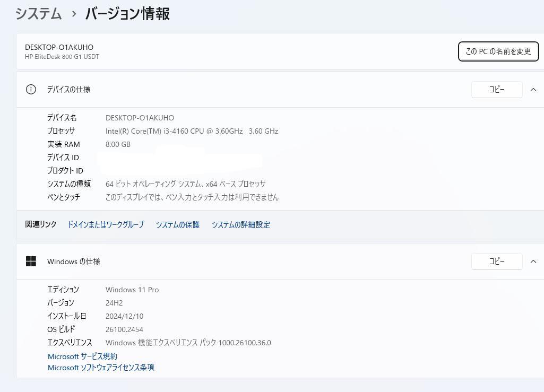The image size is (544, 392).
Task: Click the Windows の仕様 section header label
Action: pos(74,261)
